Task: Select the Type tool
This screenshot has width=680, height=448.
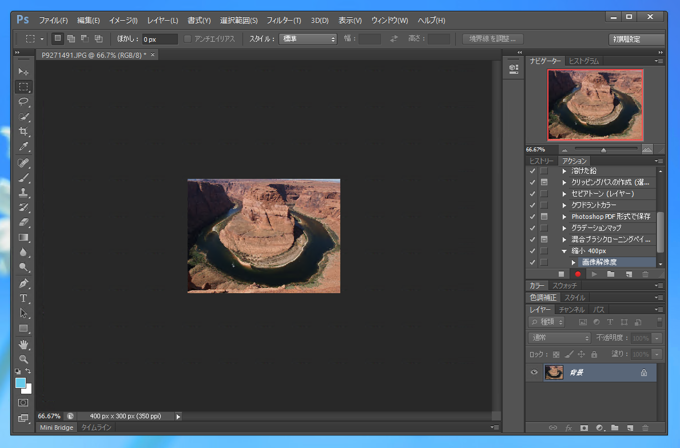Action: click(x=23, y=298)
